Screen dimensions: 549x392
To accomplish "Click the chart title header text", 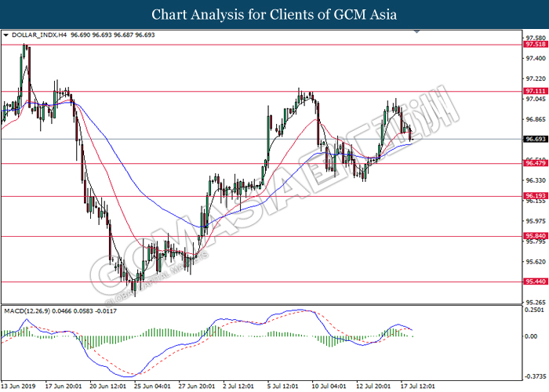I will pyautogui.click(x=274, y=14).
